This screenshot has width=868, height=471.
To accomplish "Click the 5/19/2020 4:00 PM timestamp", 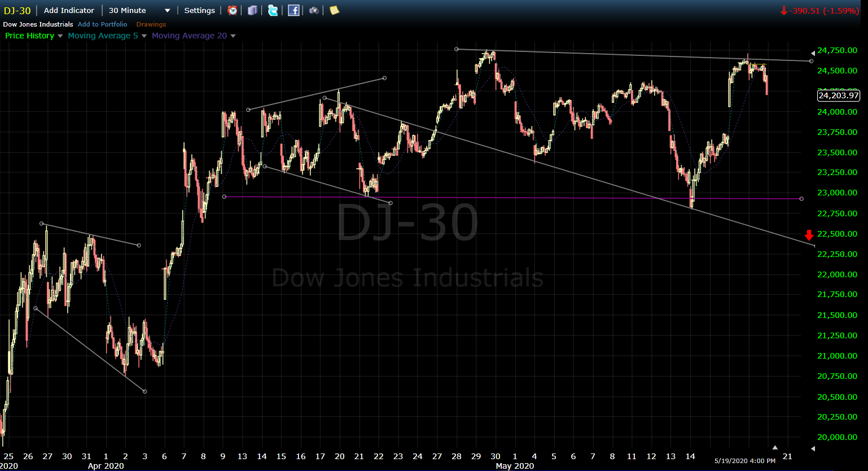I will 745,461.
